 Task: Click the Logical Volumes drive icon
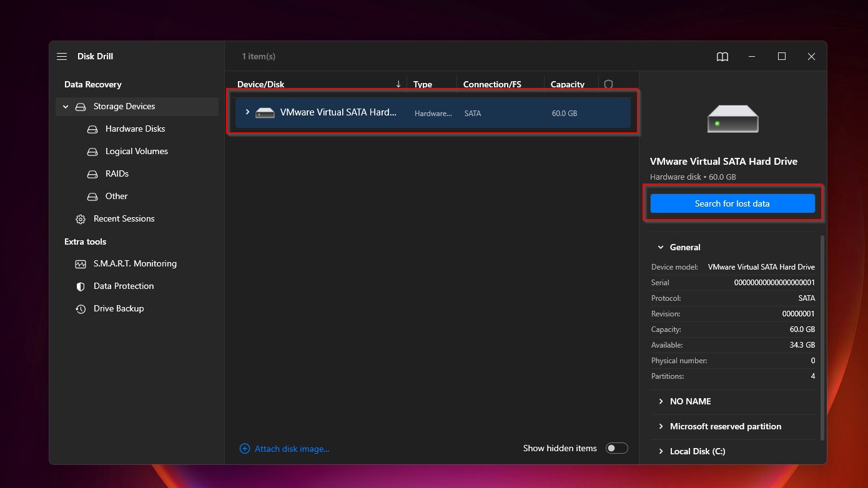point(92,152)
